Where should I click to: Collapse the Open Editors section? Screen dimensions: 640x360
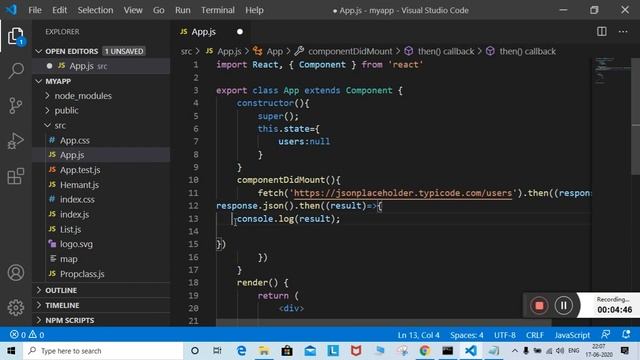39,51
